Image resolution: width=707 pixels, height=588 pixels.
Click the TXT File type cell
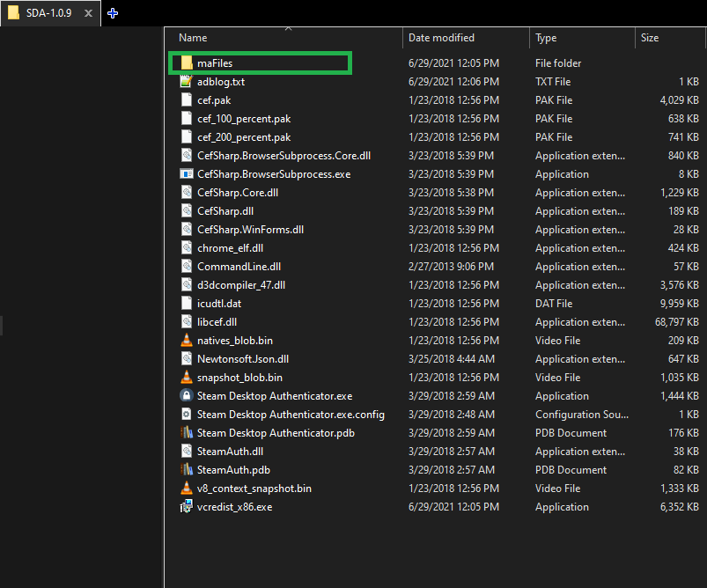(553, 82)
